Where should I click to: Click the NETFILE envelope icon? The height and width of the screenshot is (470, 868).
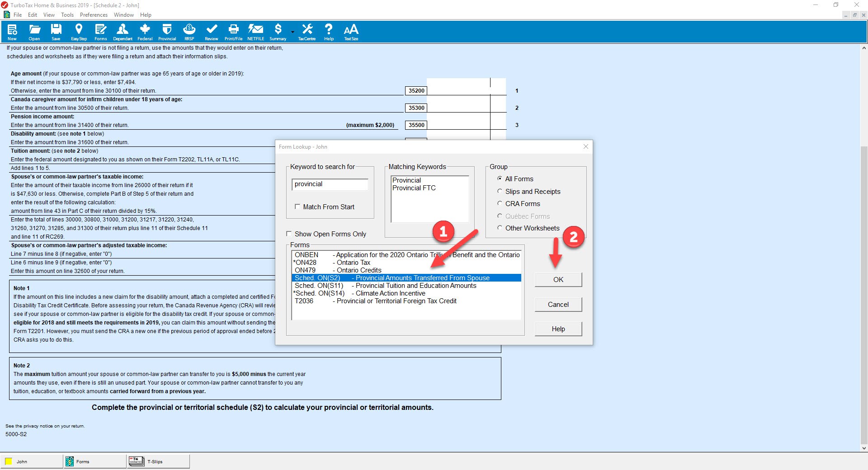coord(255,32)
